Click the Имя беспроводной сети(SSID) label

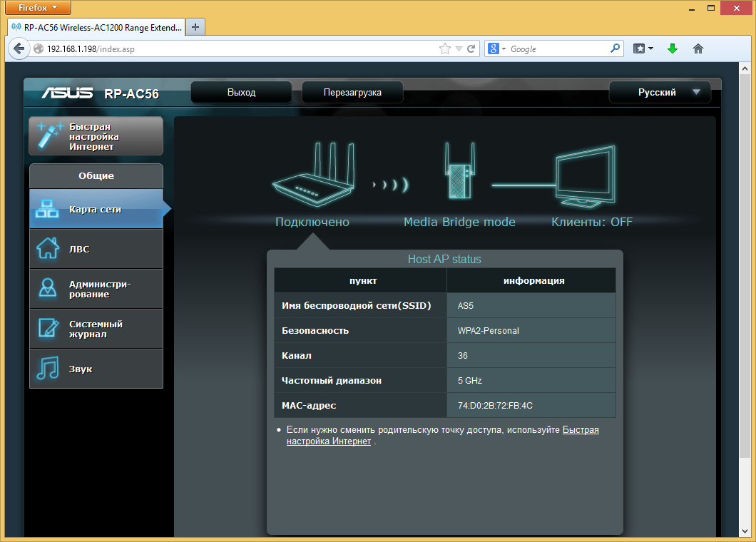click(x=356, y=306)
